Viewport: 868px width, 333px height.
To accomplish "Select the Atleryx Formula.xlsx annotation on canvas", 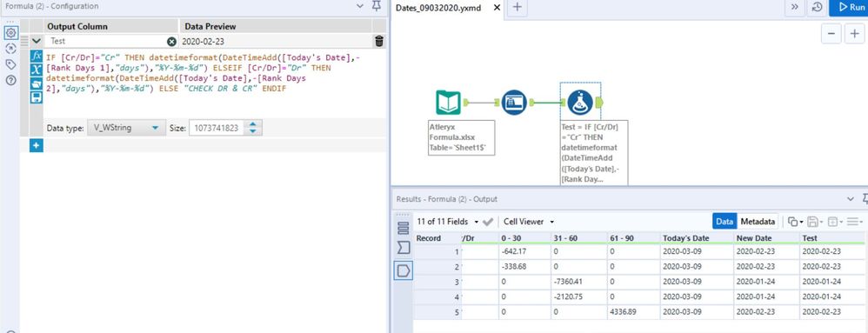I will coord(462,137).
